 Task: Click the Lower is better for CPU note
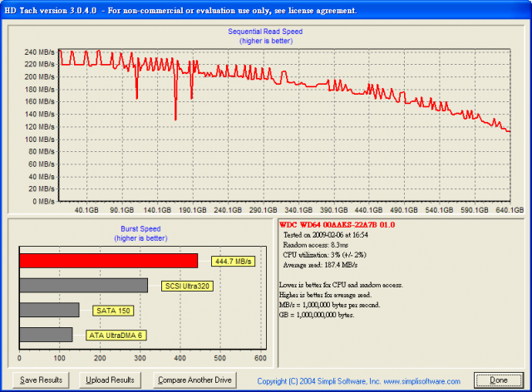pyautogui.click(x=341, y=285)
